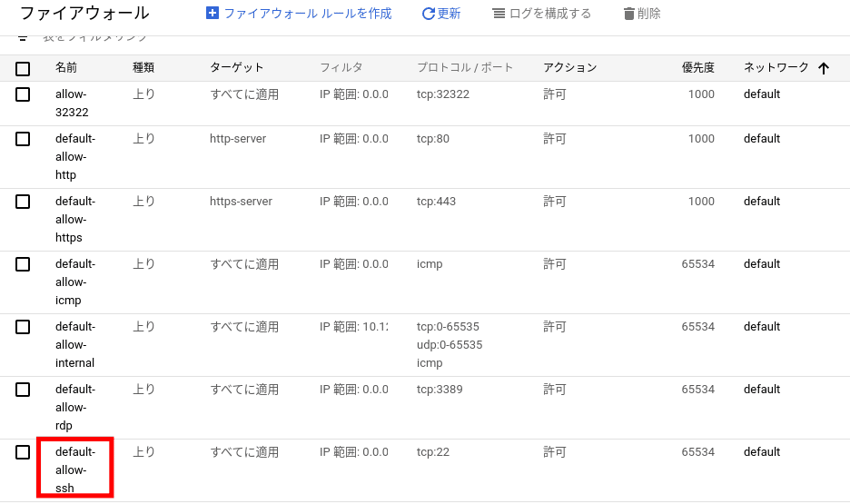Click the udp:0-65535 protocol text
Image resolution: width=850 pixels, height=504 pixels.
click(x=450, y=345)
